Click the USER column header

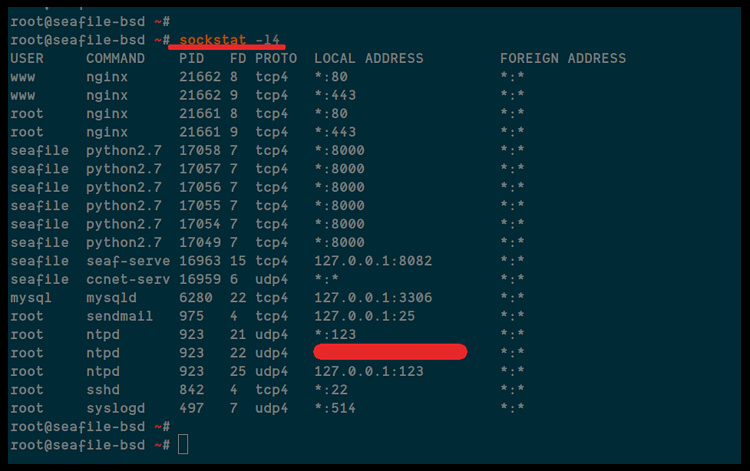coord(27,58)
